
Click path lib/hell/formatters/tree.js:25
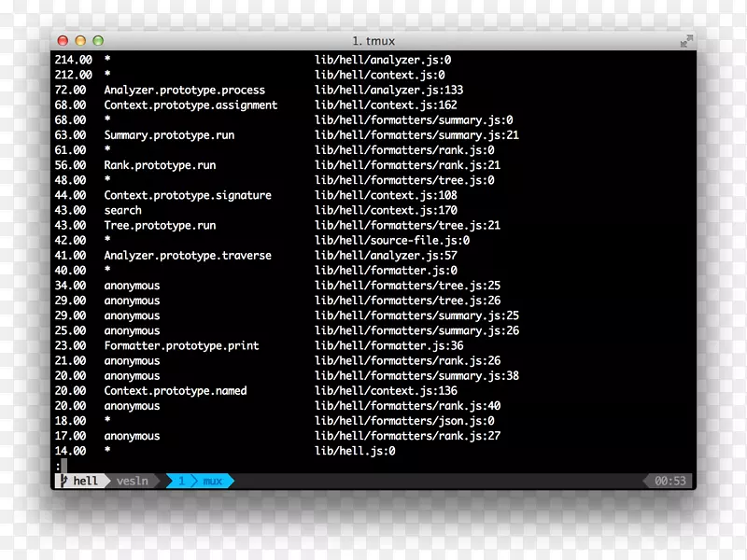click(x=408, y=286)
